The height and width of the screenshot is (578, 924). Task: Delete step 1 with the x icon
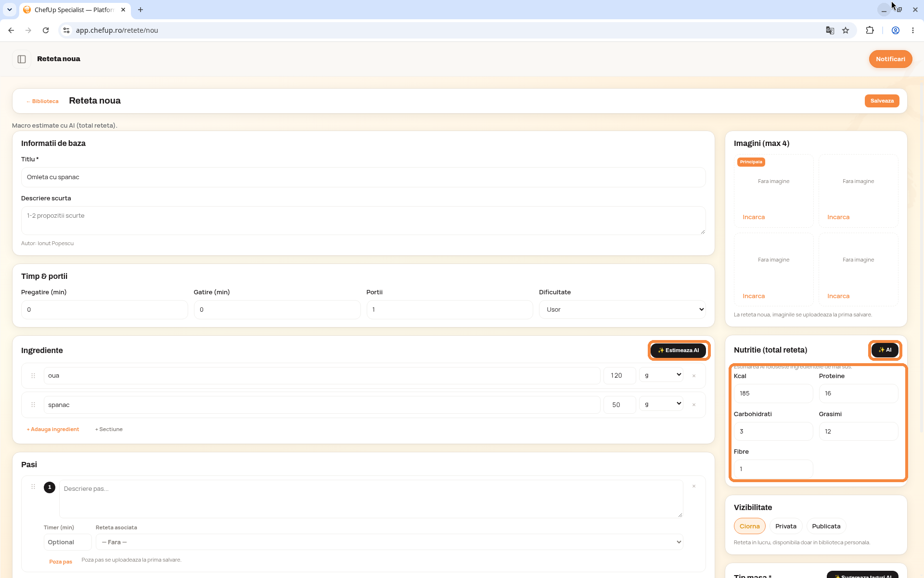(x=694, y=486)
